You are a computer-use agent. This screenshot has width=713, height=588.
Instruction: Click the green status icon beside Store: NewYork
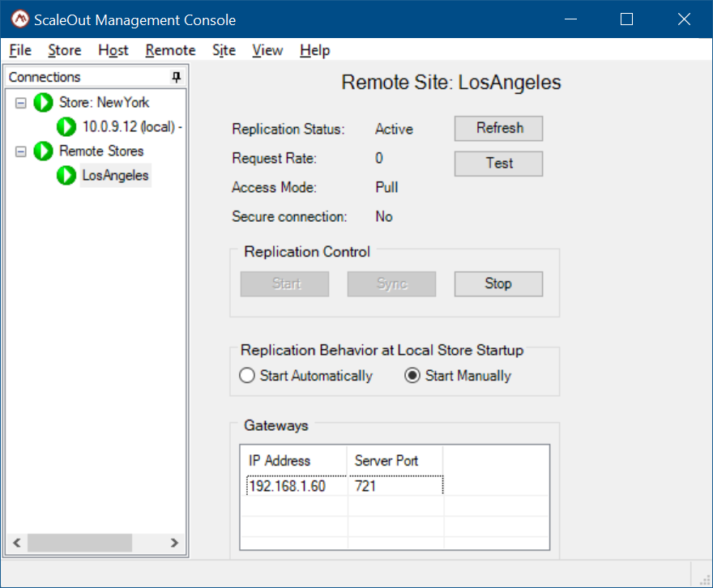[x=43, y=102]
